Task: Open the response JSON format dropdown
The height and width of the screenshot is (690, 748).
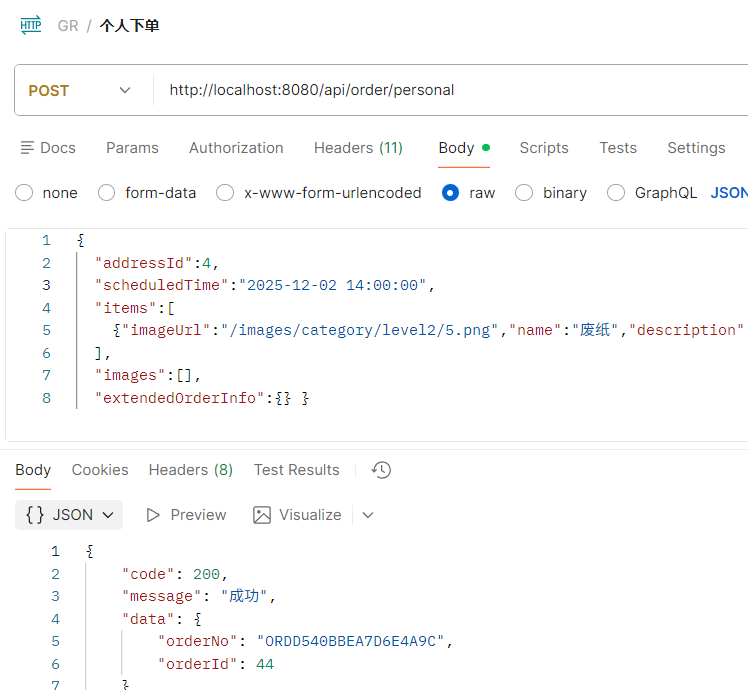Action: [69, 515]
